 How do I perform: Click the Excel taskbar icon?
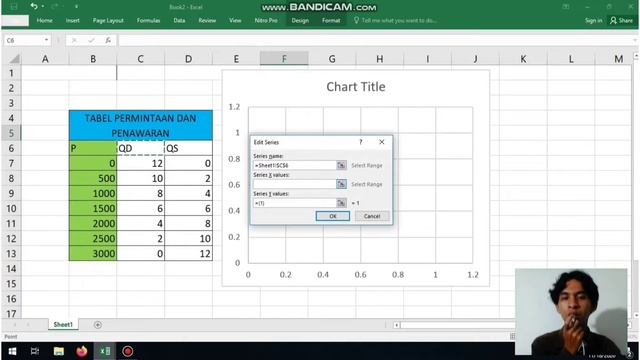105,351
